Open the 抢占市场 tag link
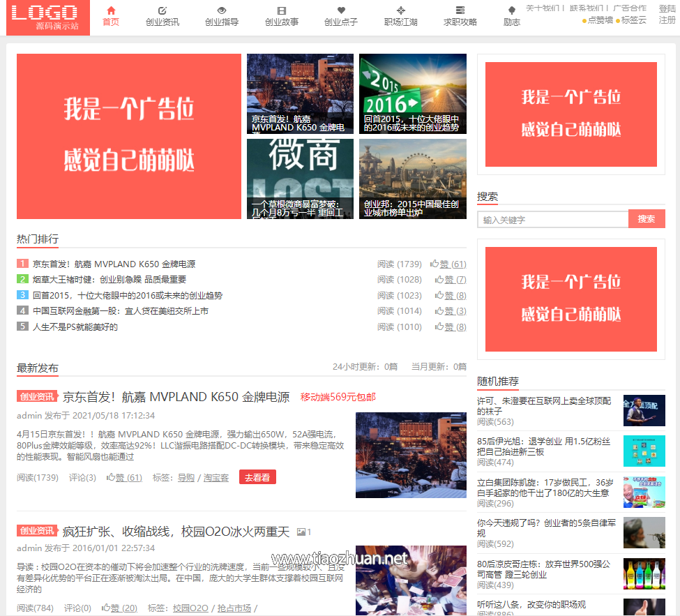The height and width of the screenshot is (616, 680). pos(234,608)
